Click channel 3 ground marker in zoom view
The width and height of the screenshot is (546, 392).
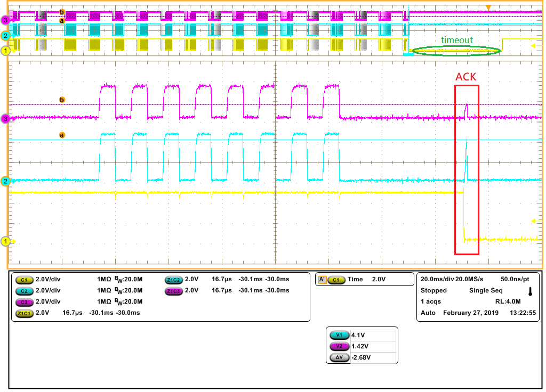point(5,119)
